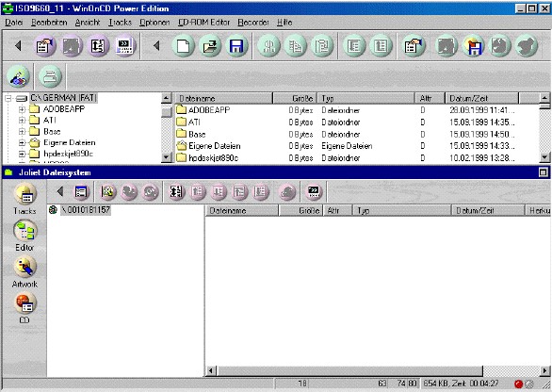The height and width of the screenshot is (392, 552).
Task: Expand the ATI folder in tree
Action: tap(22, 120)
